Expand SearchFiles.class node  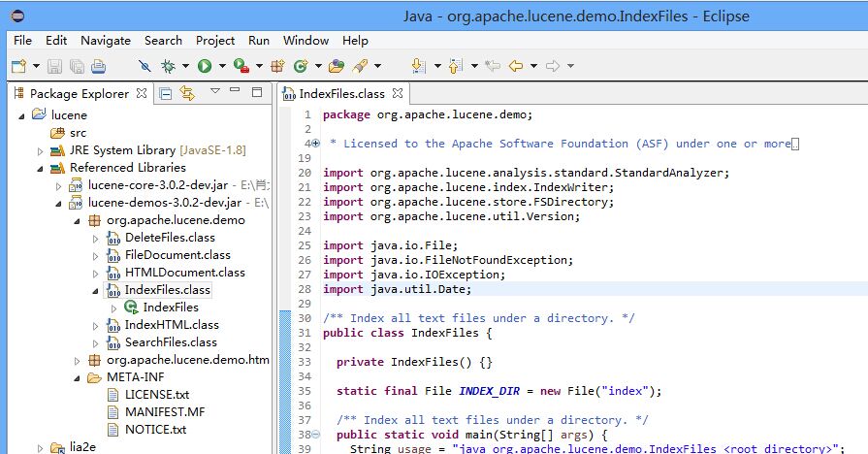pos(95,343)
